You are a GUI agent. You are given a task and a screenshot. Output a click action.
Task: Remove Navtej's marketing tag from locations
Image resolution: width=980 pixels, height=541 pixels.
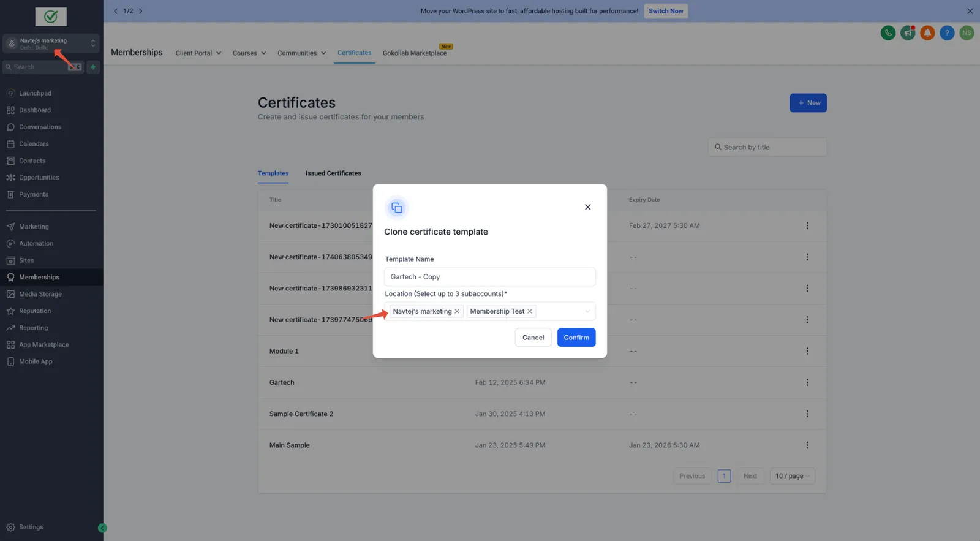(457, 311)
